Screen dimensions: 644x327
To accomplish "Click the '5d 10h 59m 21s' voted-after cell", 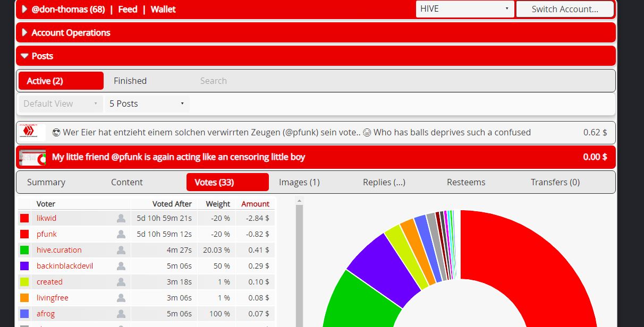I will [164, 218].
